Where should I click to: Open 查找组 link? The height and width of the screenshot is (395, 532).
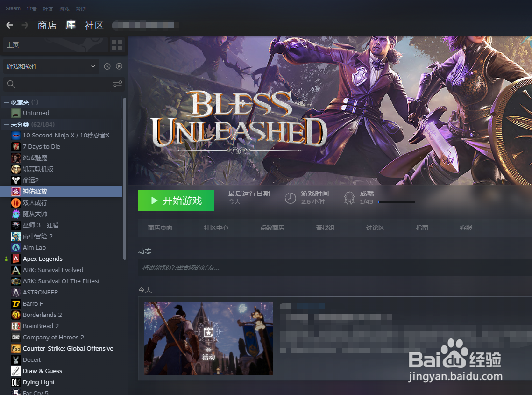(x=325, y=228)
